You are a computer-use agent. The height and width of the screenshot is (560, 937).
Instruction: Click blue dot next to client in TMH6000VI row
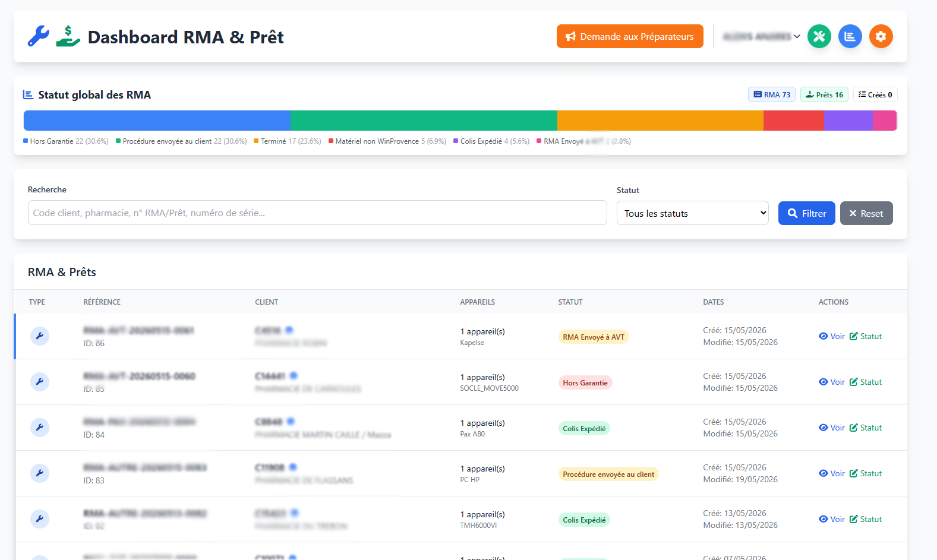pyautogui.click(x=295, y=512)
